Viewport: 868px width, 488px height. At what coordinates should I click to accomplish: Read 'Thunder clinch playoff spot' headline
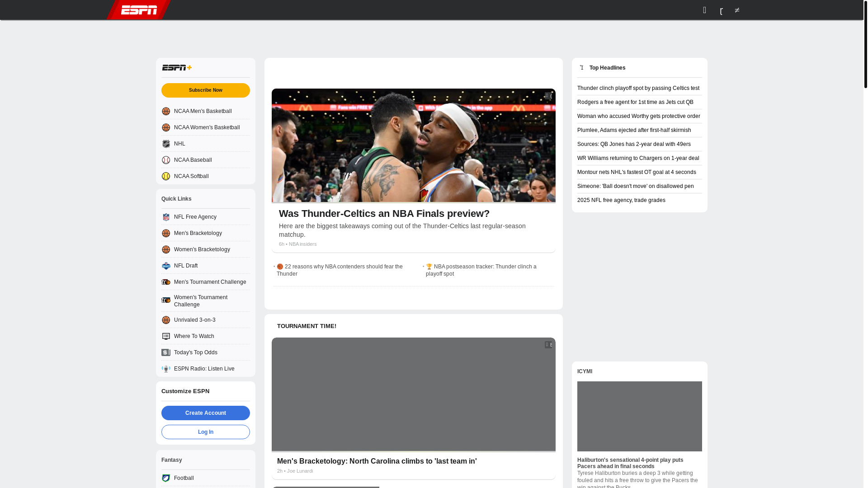pos(638,88)
